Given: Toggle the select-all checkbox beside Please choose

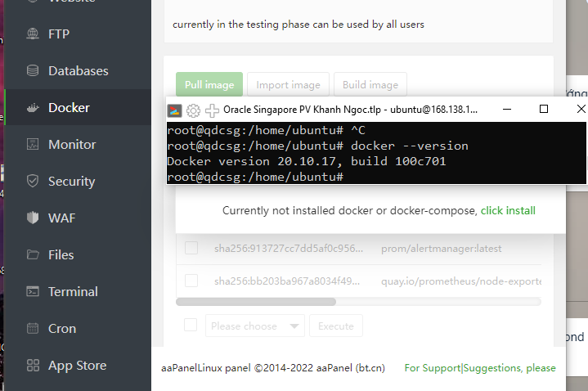Looking at the screenshot, I should (x=191, y=326).
